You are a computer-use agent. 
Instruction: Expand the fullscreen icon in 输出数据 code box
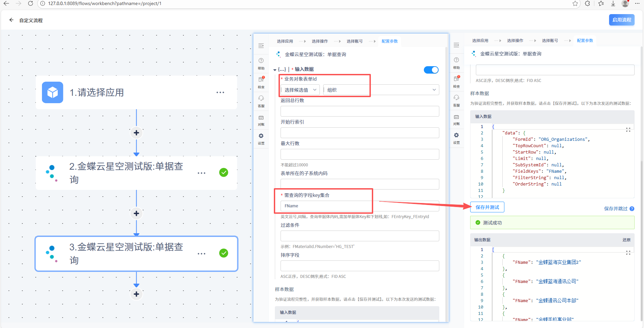[x=628, y=253]
